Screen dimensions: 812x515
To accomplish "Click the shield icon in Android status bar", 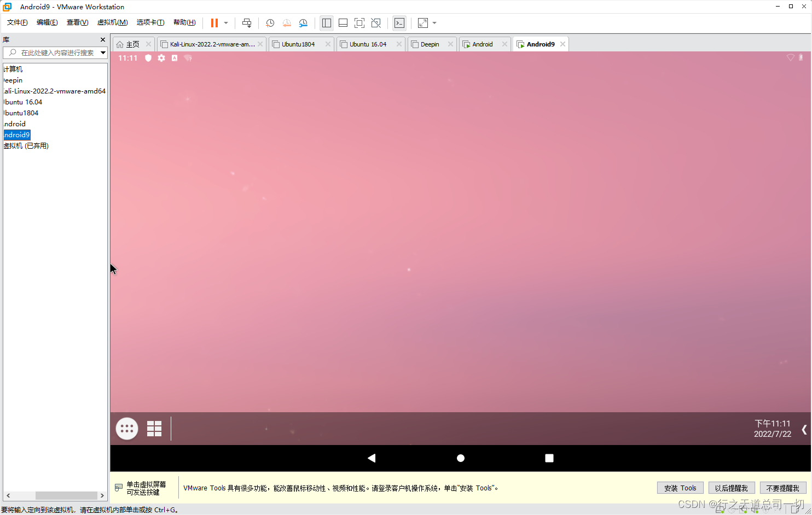I will [148, 58].
